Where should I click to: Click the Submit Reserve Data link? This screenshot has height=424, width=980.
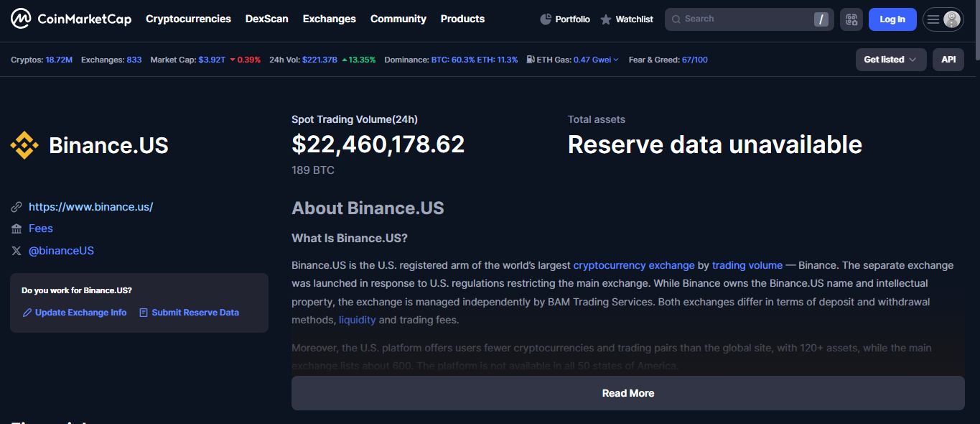coord(195,313)
